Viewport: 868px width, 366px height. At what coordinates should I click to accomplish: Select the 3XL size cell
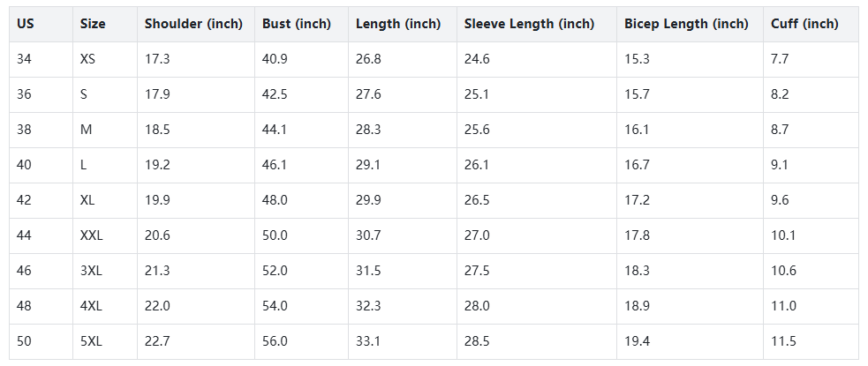(91, 271)
